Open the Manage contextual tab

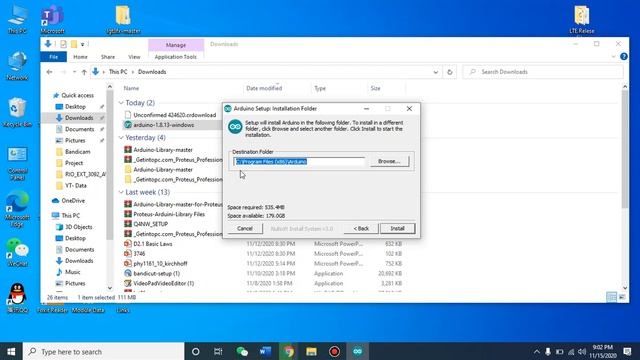(176, 45)
